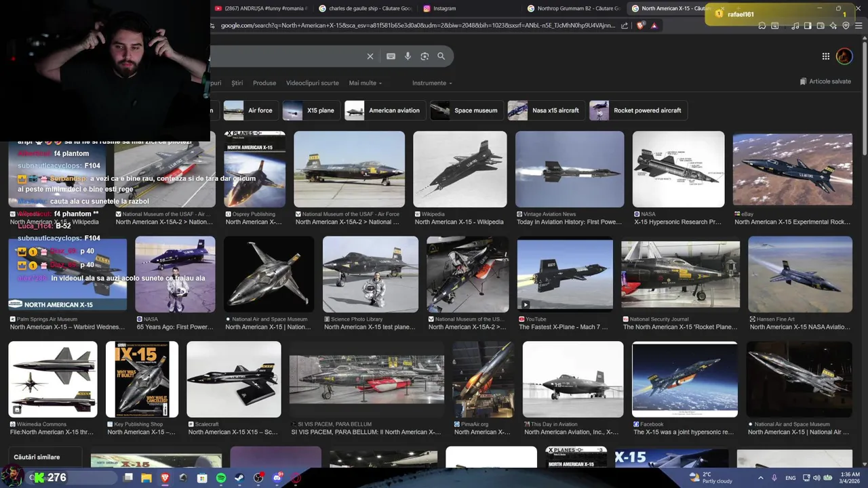Screen dimensions: 868x488
Task: Open Scalecraft X-15 model image
Action: [x=234, y=380]
